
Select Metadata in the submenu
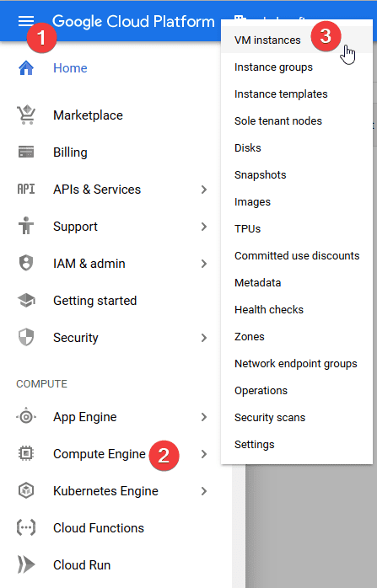297,283
